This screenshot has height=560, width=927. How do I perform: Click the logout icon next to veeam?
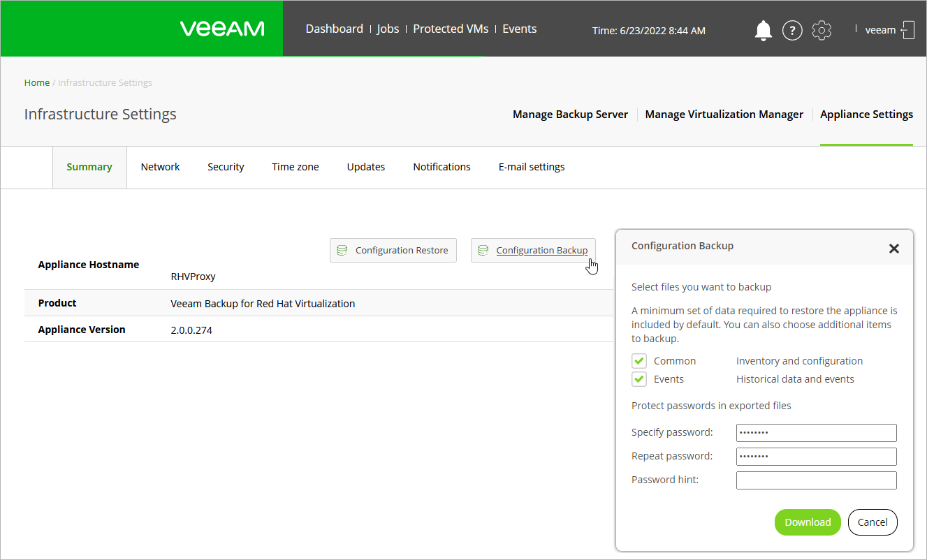908,30
